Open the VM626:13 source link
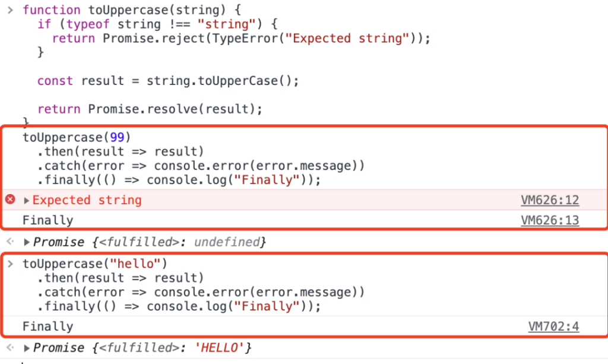608x364 pixels. point(550,220)
